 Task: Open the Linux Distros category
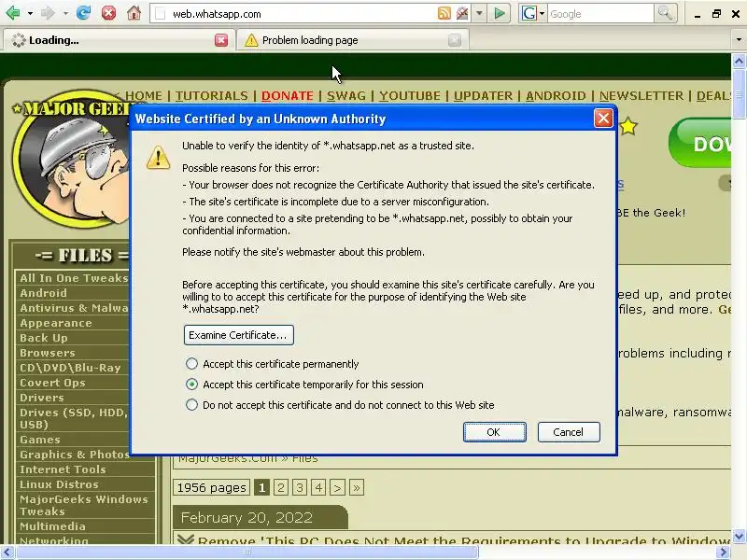[59, 484]
